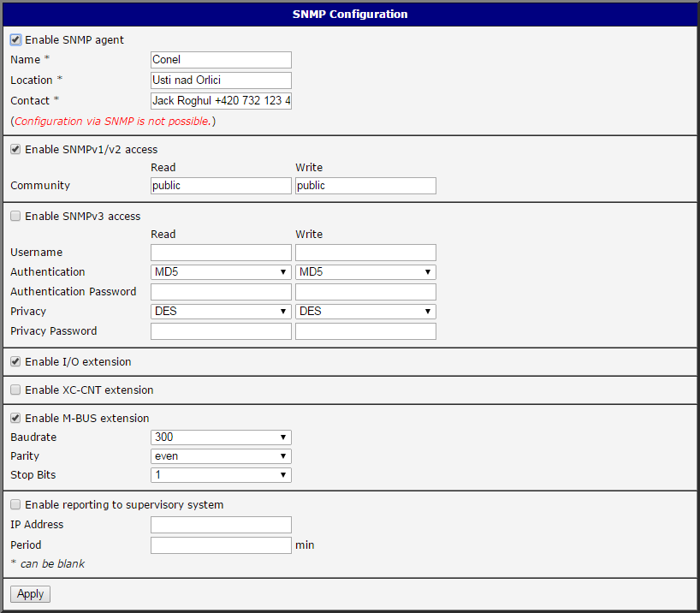Focus the Name field containing Conel
The width and height of the screenshot is (700, 613).
221,60
